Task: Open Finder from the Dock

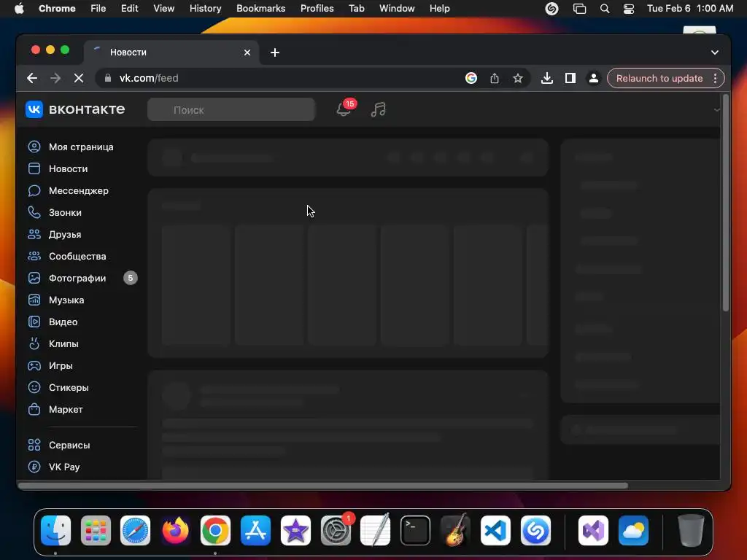Action: [55, 531]
